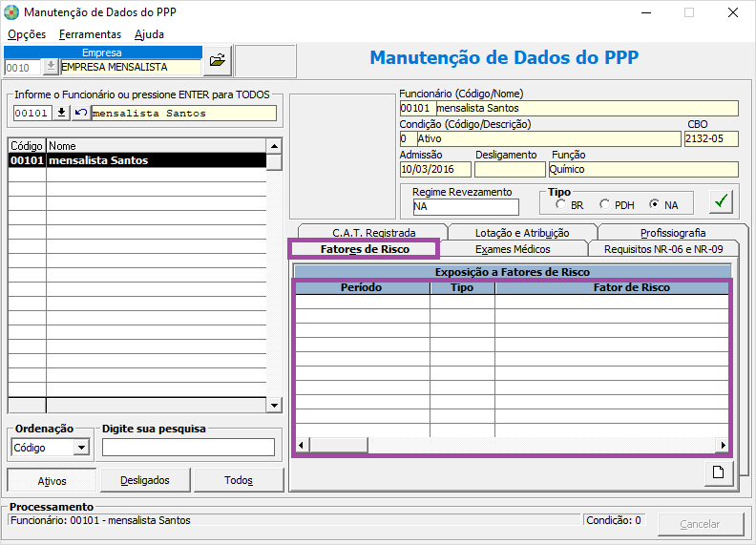
Task: Click the Cancelar button
Action: (x=700, y=524)
